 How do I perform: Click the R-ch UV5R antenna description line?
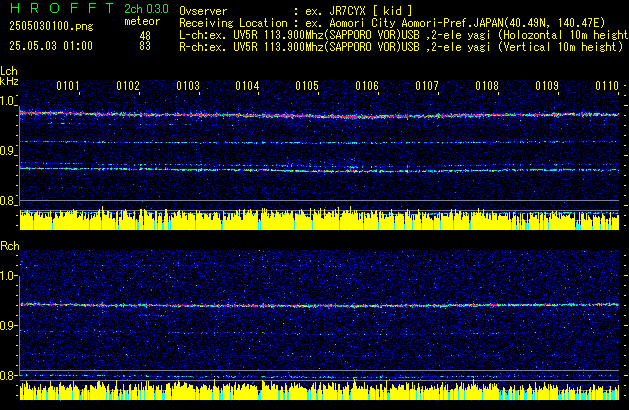point(401,47)
